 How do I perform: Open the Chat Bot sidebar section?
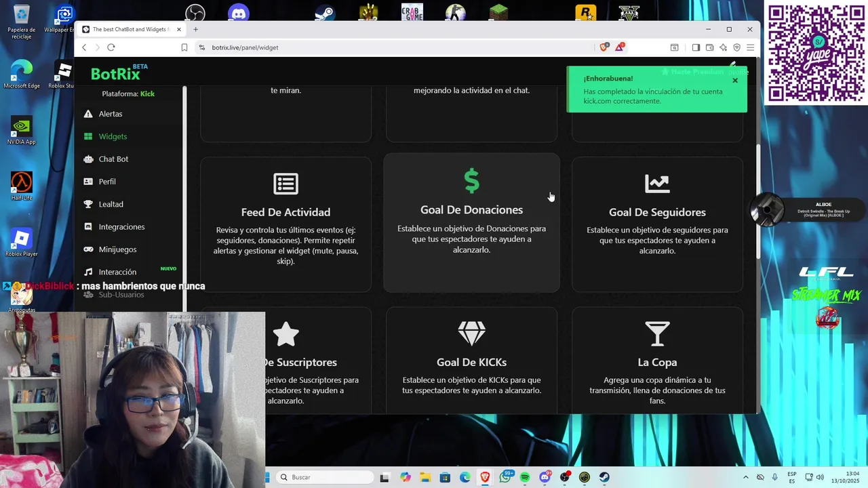tap(113, 159)
